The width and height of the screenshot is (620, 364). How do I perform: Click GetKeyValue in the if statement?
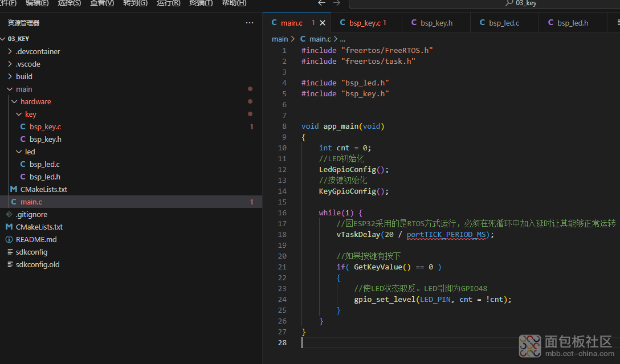(378, 267)
